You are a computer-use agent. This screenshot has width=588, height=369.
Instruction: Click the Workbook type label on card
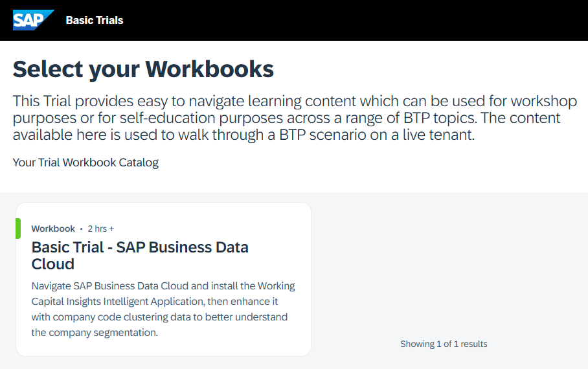point(53,229)
